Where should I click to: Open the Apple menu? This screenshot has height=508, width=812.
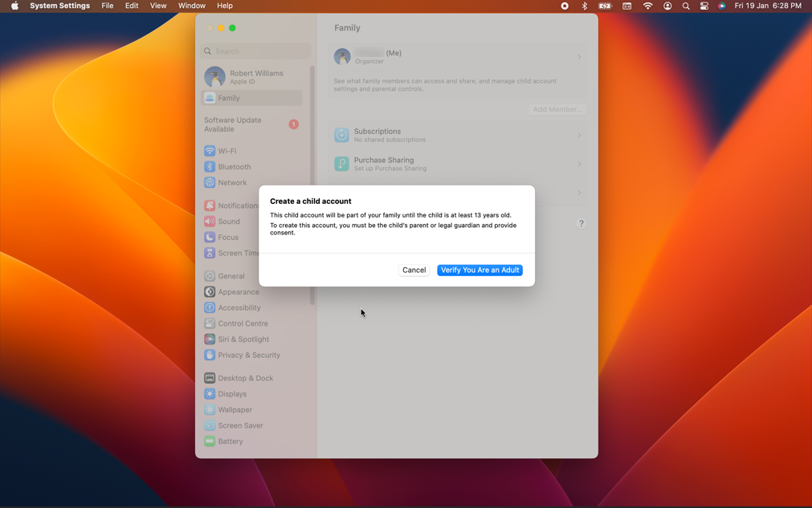(14, 6)
